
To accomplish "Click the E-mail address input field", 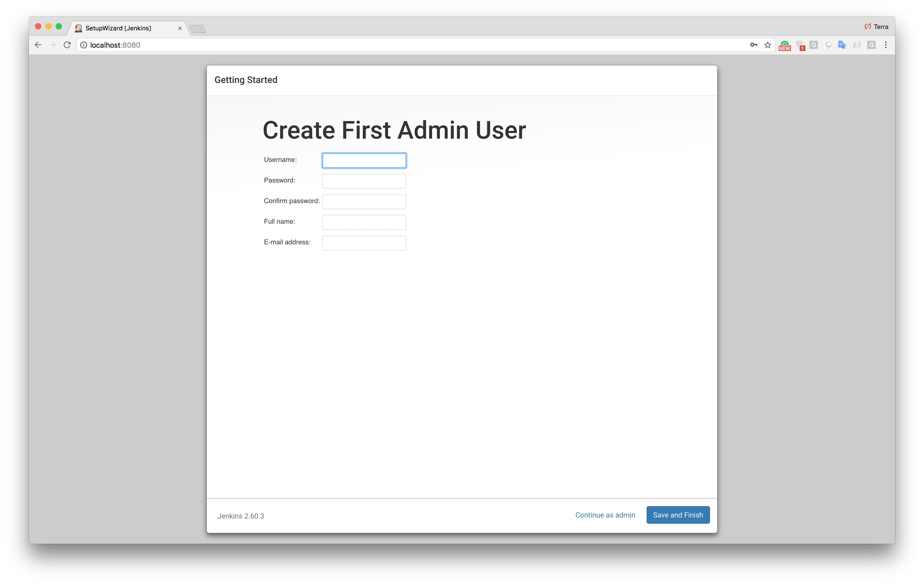I will coord(364,242).
